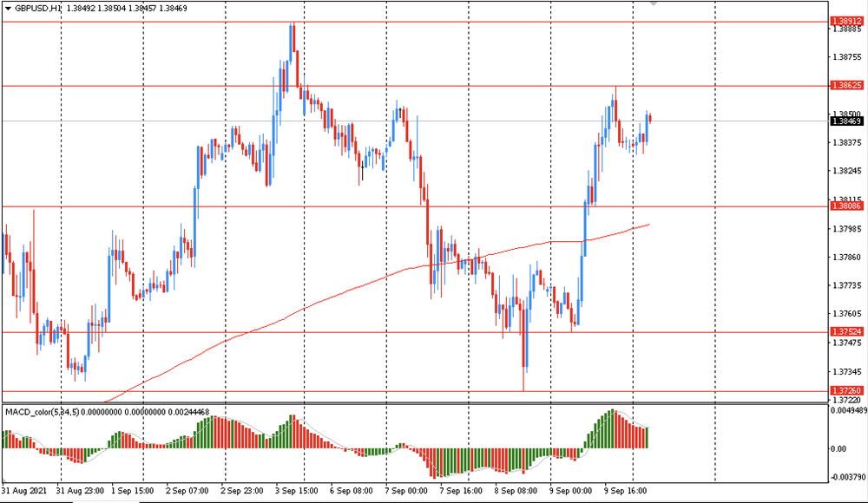This screenshot has height=503, width=868.
Task: Click the MACD scale value 0.0049489
Action: 849,410
